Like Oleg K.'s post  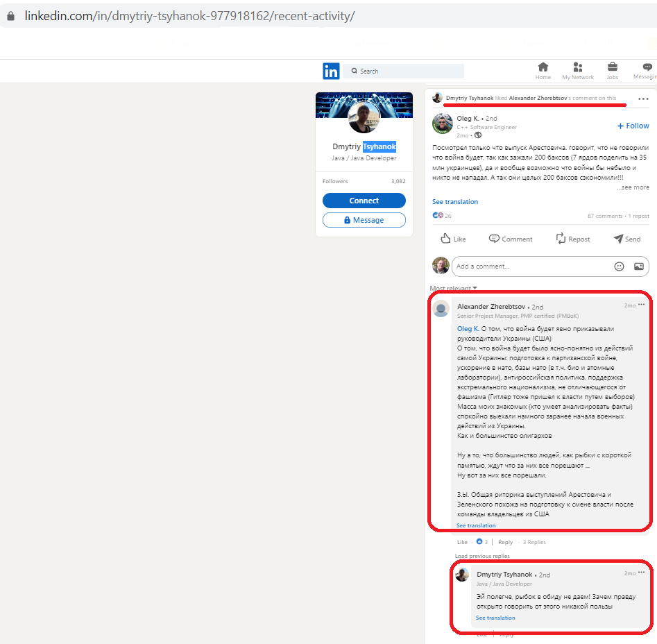[x=453, y=239]
